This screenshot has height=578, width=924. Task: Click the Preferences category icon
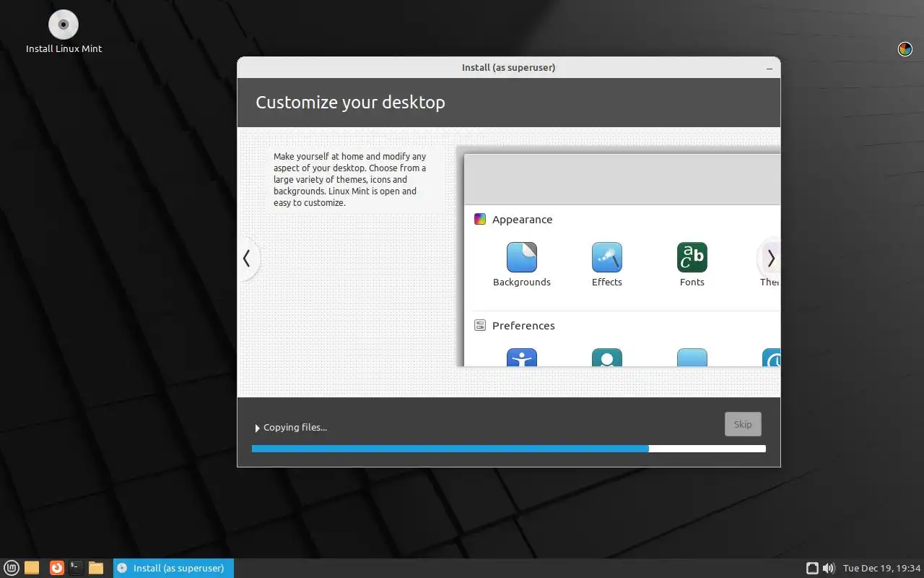[480, 325]
